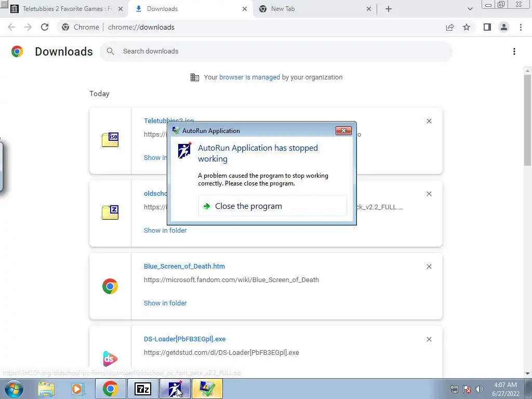Launch Windows Media Player from taskbar
532x399 pixels.
[78, 389]
